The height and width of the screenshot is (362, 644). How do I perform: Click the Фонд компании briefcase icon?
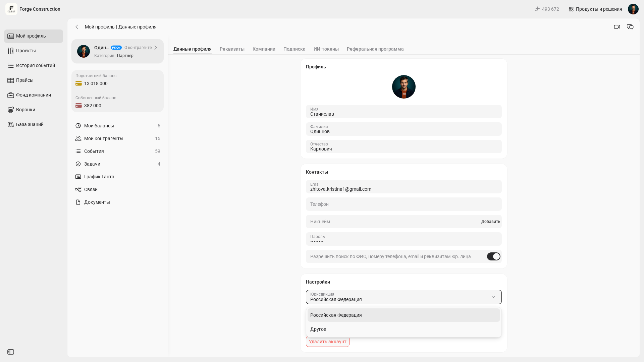(11, 95)
